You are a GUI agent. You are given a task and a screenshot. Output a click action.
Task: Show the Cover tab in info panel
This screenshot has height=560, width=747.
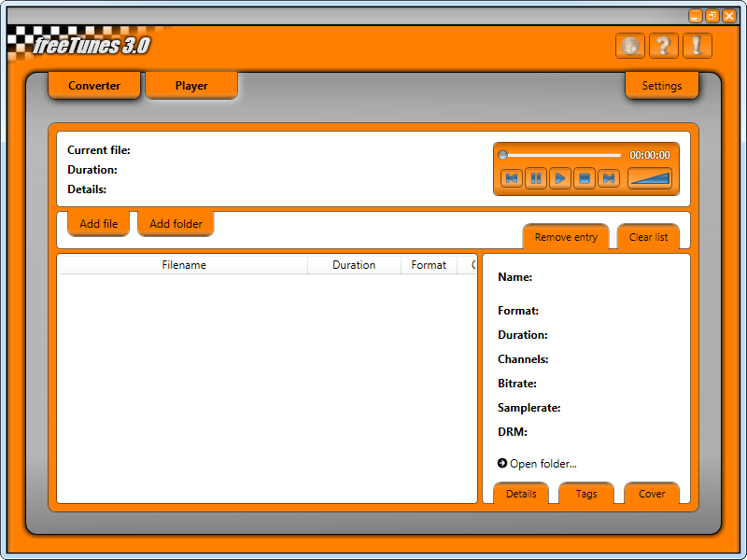point(652,494)
